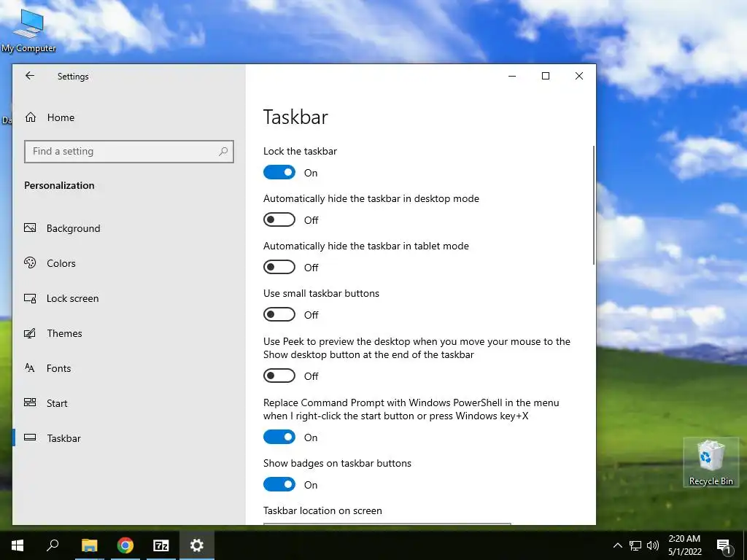Open the Start settings page
The width and height of the screenshot is (747, 560).
tap(128, 403)
